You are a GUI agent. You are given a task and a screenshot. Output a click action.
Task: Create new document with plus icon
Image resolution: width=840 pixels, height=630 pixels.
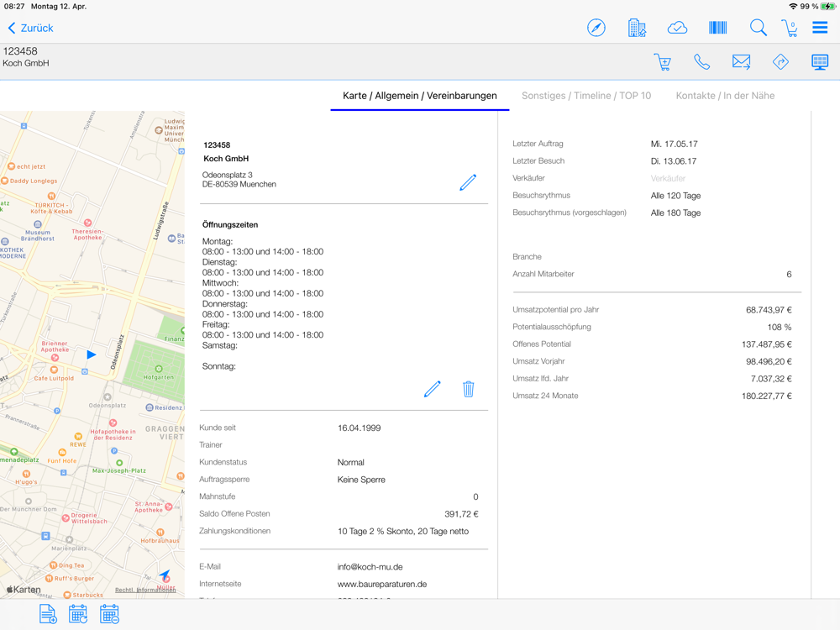(x=48, y=614)
